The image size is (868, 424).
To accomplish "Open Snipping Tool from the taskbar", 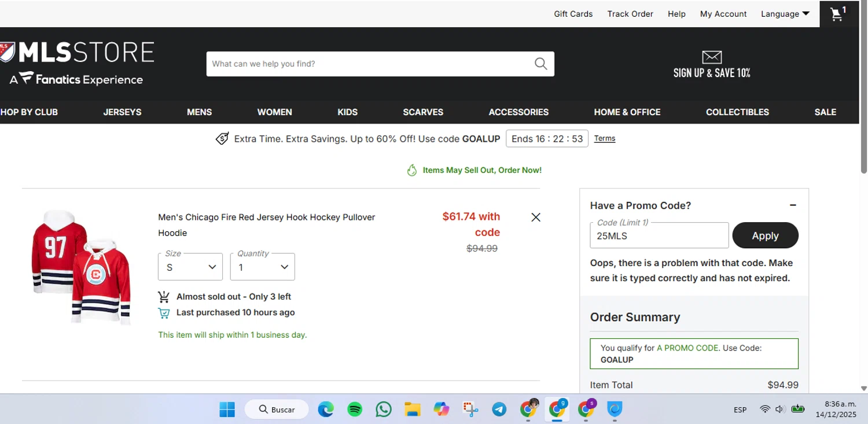I will pyautogui.click(x=470, y=410).
